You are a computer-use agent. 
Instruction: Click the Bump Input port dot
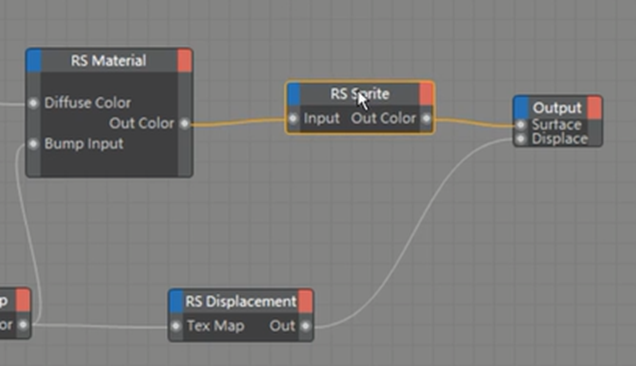click(34, 144)
